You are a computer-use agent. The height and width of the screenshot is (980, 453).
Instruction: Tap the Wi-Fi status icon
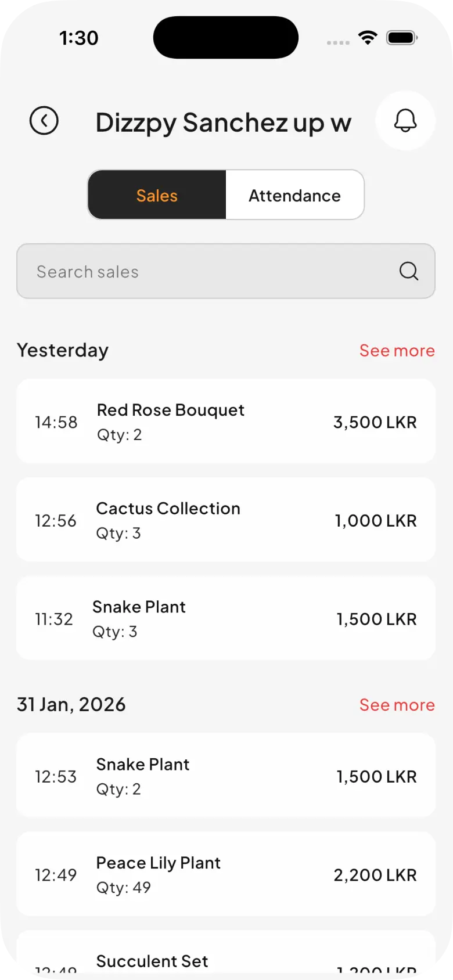[367, 38]
